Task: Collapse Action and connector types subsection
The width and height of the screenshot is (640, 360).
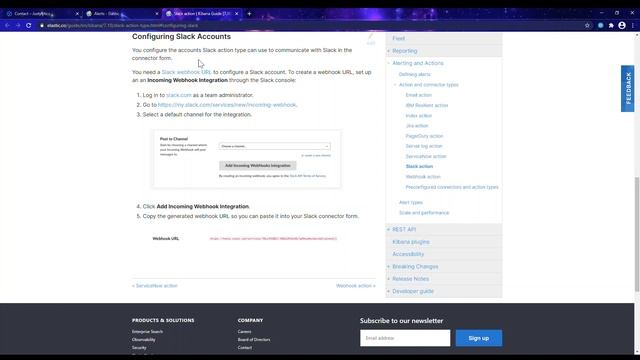Action: 395,84
